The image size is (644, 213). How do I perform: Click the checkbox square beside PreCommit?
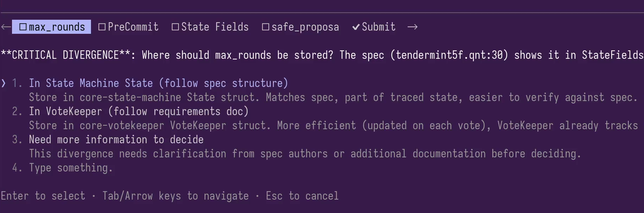102,26
